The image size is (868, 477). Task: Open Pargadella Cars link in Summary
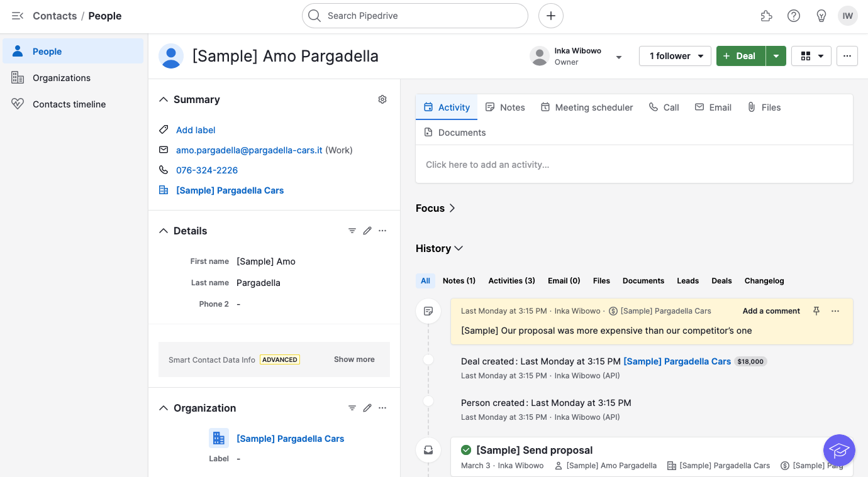(x=230, y=190)
